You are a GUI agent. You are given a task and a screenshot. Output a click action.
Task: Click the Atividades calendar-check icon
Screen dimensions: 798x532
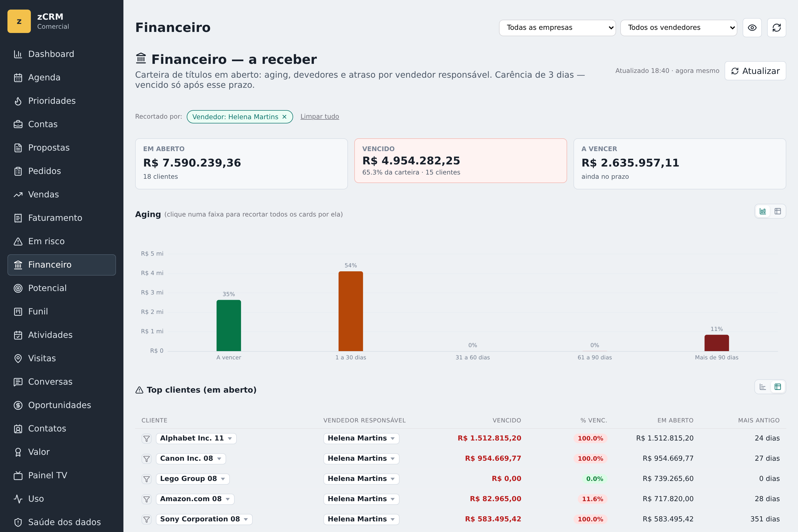[x=18, y=335]
